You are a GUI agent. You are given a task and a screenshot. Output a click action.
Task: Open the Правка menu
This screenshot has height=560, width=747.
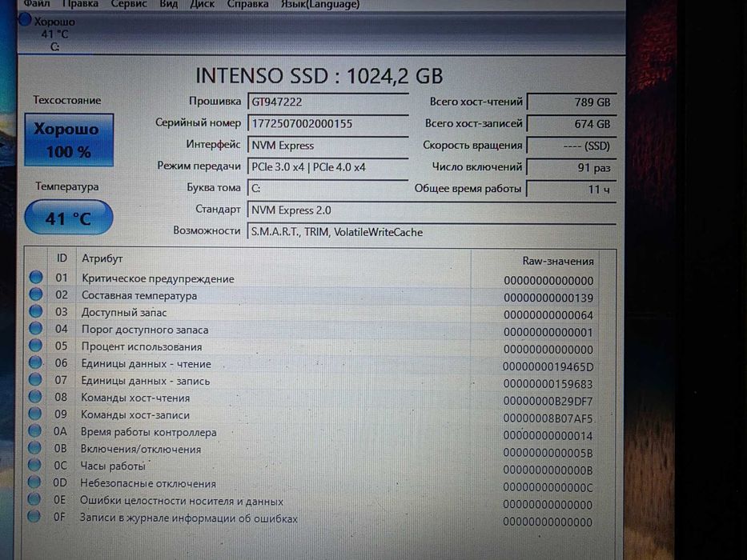[x=80, y=4]
